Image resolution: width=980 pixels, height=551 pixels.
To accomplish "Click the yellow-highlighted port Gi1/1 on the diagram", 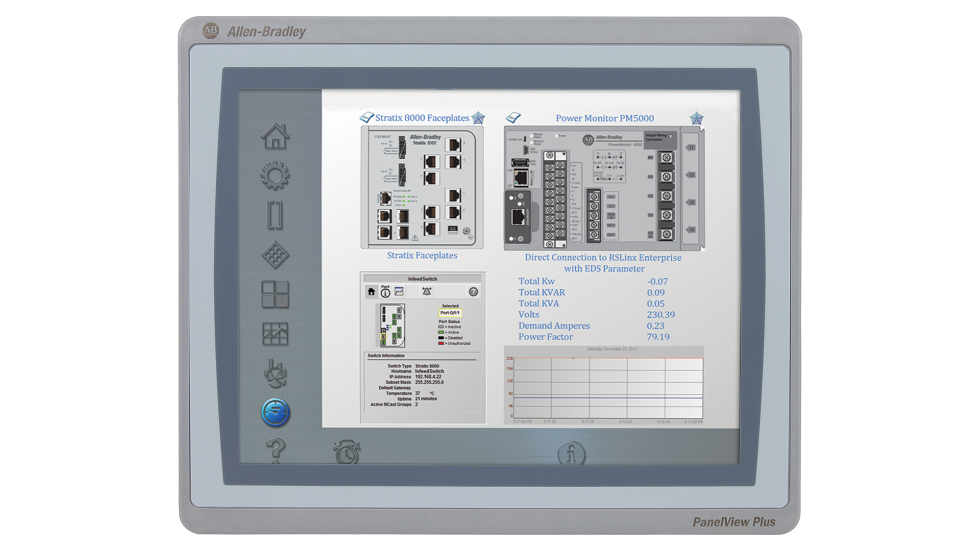I will 383,337.
